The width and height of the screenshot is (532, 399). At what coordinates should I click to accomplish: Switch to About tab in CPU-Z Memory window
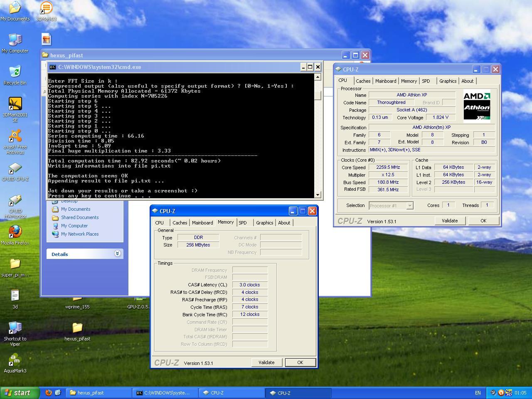(x=284, y=223)
